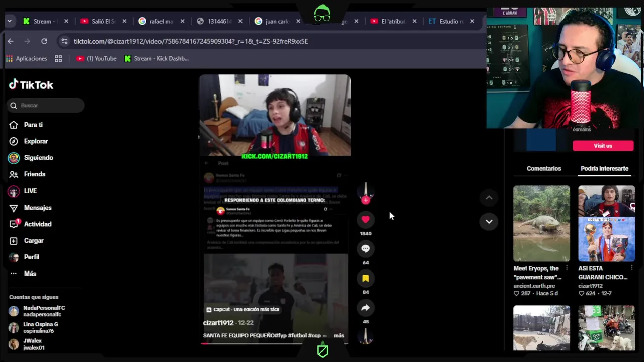Screen dimensions: 644x362
Task: Click the Buscar search field
Action: pos(46,105)
